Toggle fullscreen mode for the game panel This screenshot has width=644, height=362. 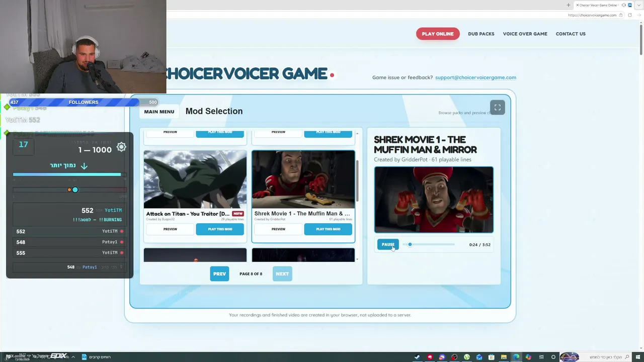[x=497, y=107]
